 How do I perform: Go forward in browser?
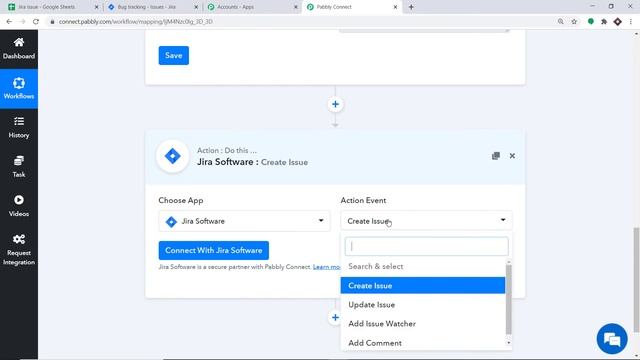[22, 22]
